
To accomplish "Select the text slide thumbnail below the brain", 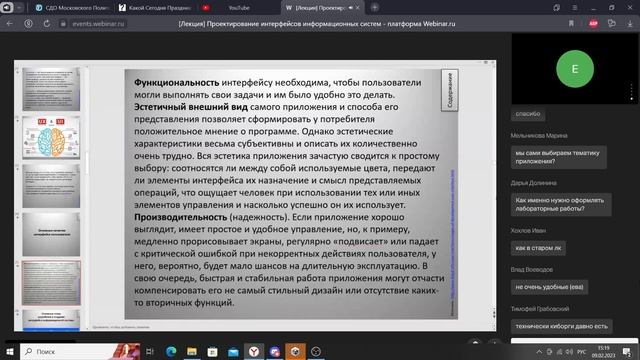I will [51, 186].
